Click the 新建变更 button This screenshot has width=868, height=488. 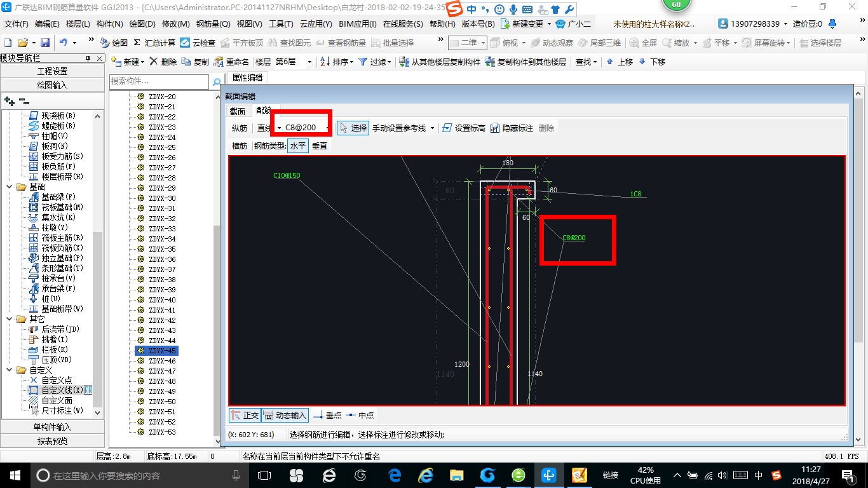click(x=526, y=24)
